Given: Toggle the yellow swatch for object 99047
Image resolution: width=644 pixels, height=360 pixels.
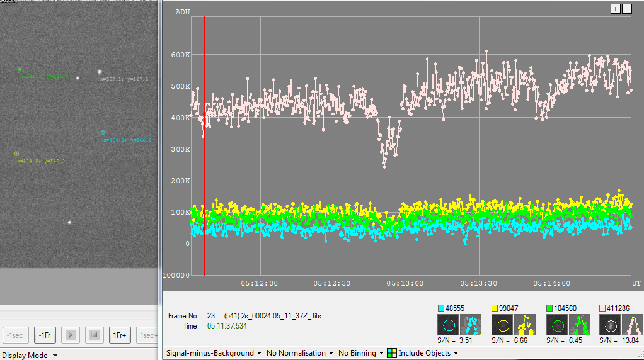Looking at the screenshot, I should coord(495,308).
